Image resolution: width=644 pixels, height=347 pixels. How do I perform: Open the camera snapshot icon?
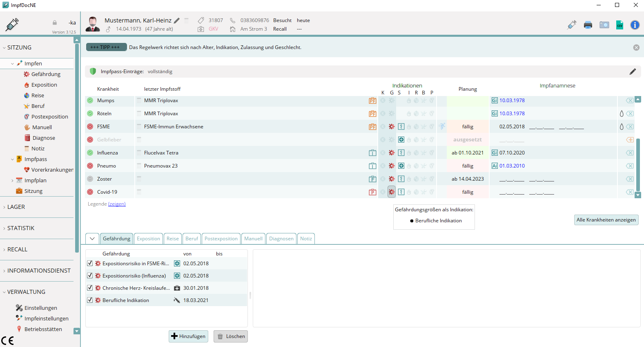tap(604, 25)
